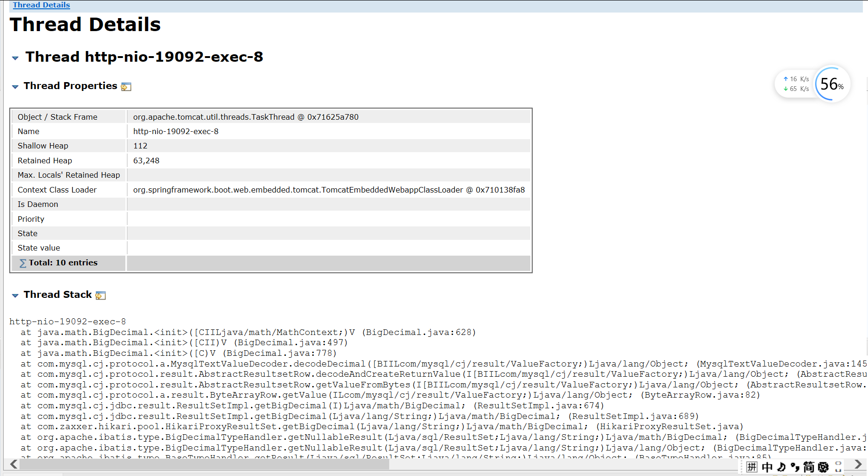Select the Retained Heap value 63,248
This screenshot has height=476, width=868.
coord(146,161)
